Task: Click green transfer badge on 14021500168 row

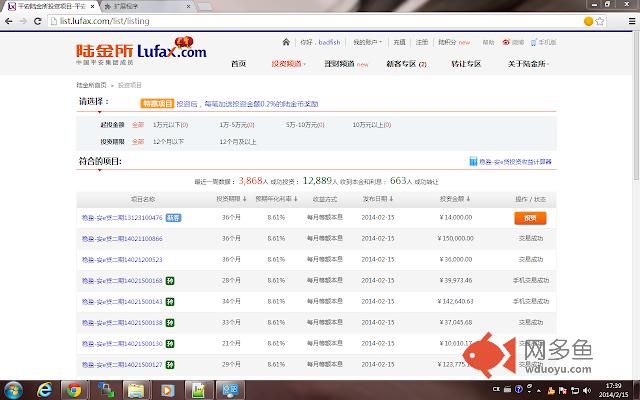Action: tap(171, 281)
